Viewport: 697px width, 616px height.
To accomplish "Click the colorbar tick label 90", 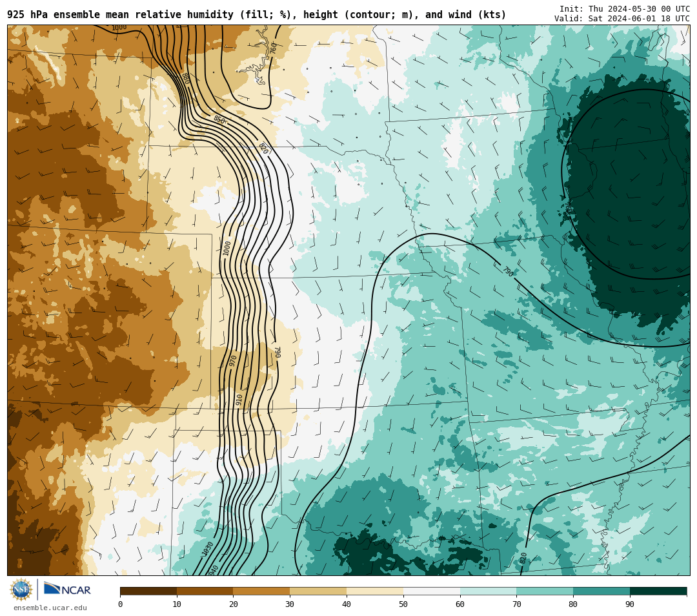I will (x=631, y=604).
